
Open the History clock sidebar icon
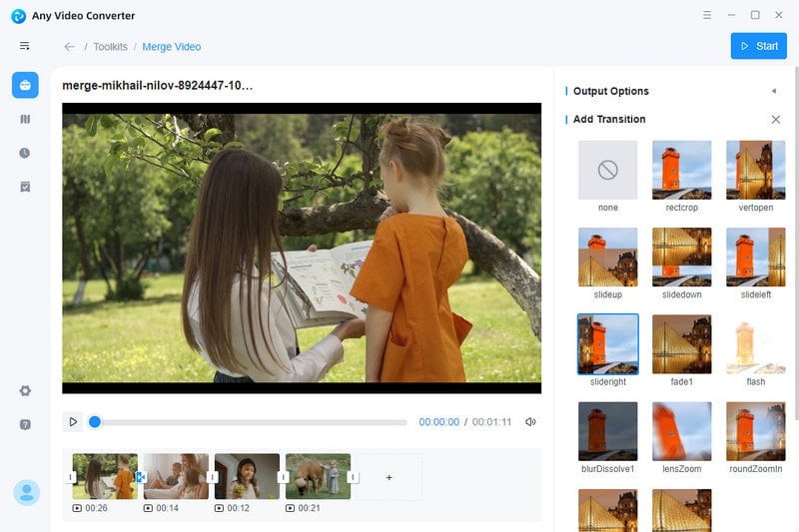[x=25, y=153]
